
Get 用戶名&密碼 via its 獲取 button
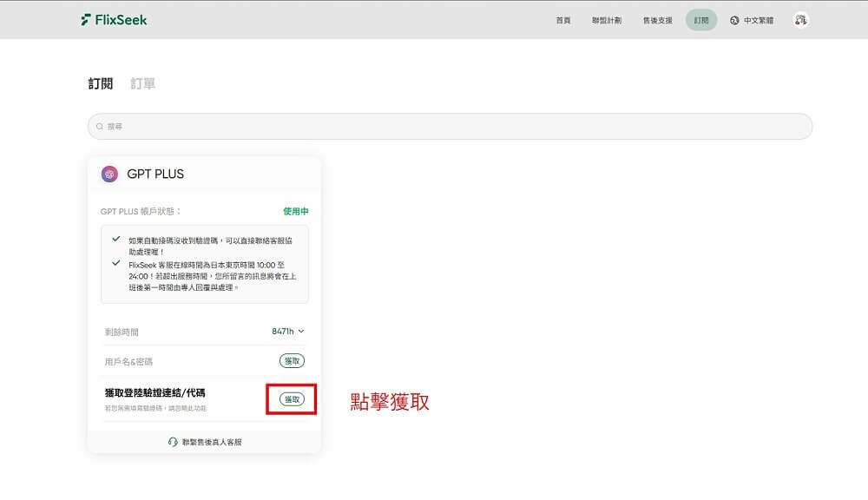292,361
